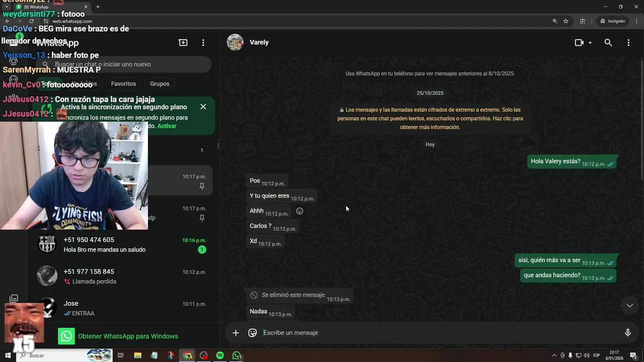Jump to latest messages with the down chevron
Image resolution: width=644 pixels, height=362 pixels.
629,305
